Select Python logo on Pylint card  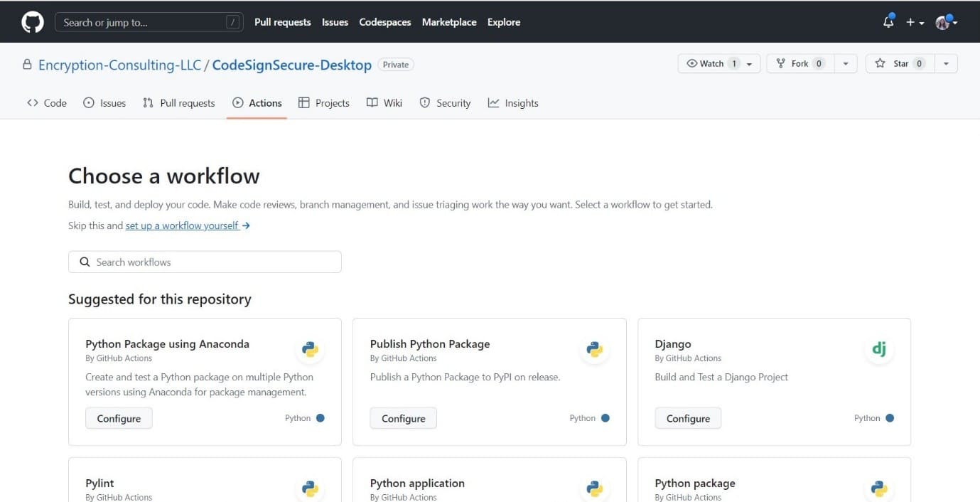pos(310,488)
